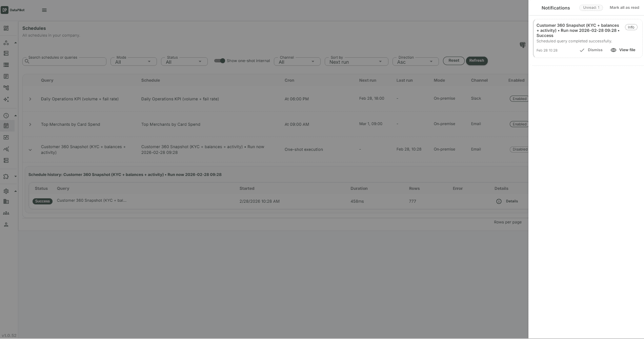The height and width of the screenshot is (339, 644).
Task: Open the team members icon in sidebar
Action: tap(6, 213)
